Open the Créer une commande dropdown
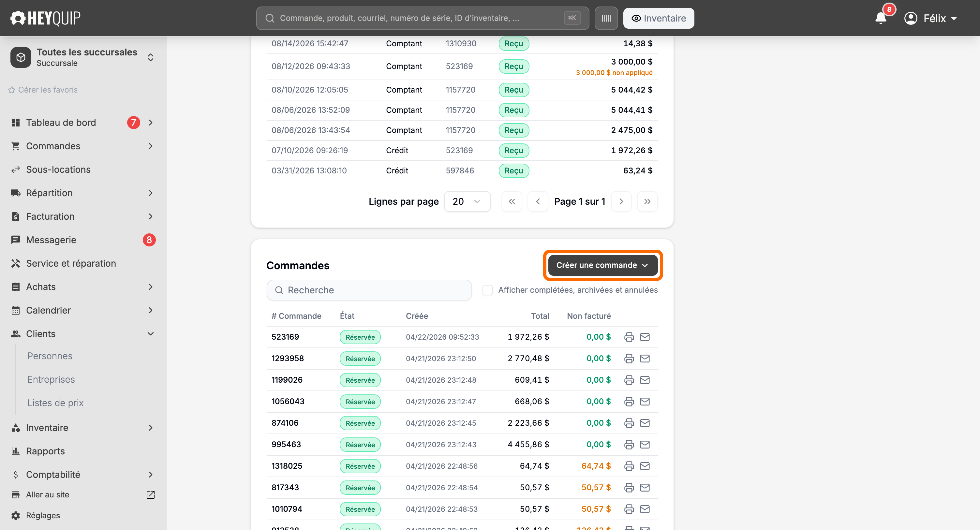The height and width of the screenshot is (530, 980). 602,265
